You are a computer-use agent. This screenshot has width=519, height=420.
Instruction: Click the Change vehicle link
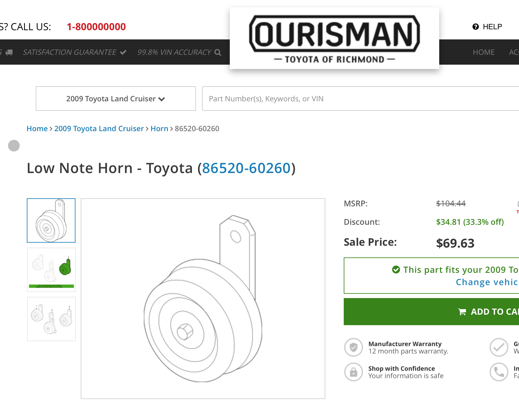487,282
